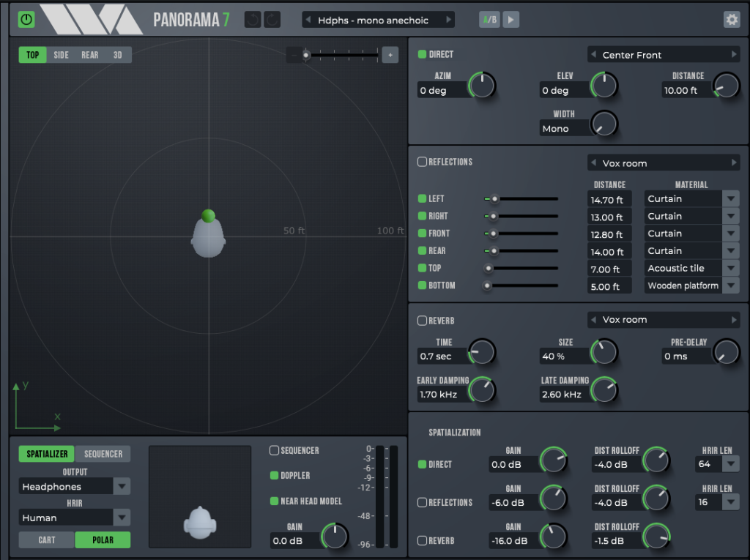Switch to the 3D view tab
The height and width of the screenshot is (560, 750).
[x=118, y=55]
